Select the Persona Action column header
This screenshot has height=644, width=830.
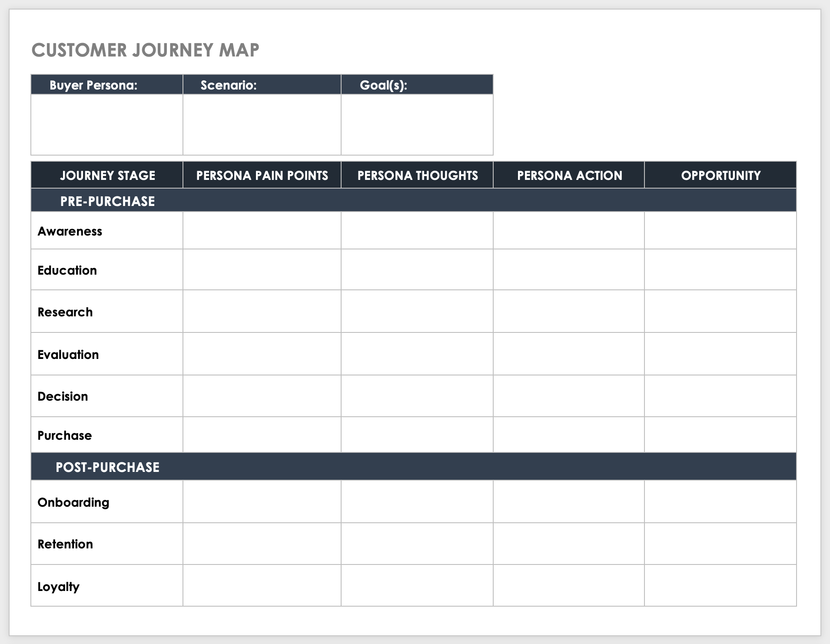569,175
